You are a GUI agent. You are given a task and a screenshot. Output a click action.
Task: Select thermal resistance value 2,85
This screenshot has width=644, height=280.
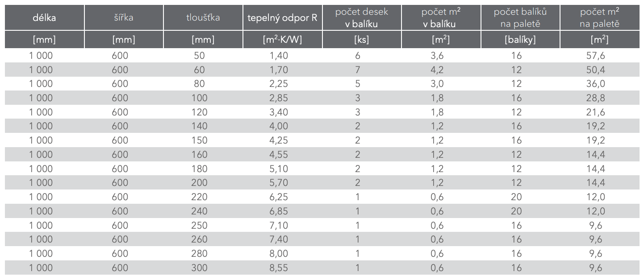pos(279,98)
